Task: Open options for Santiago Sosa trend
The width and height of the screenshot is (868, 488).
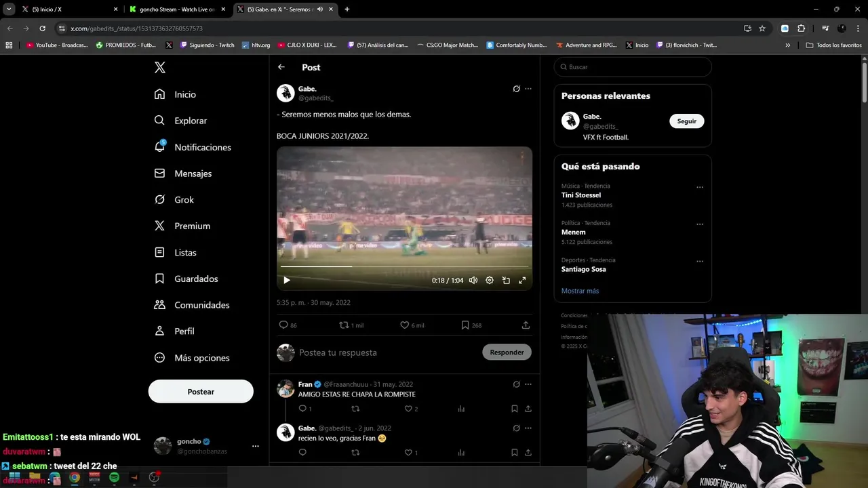Action: click(700, 262)
